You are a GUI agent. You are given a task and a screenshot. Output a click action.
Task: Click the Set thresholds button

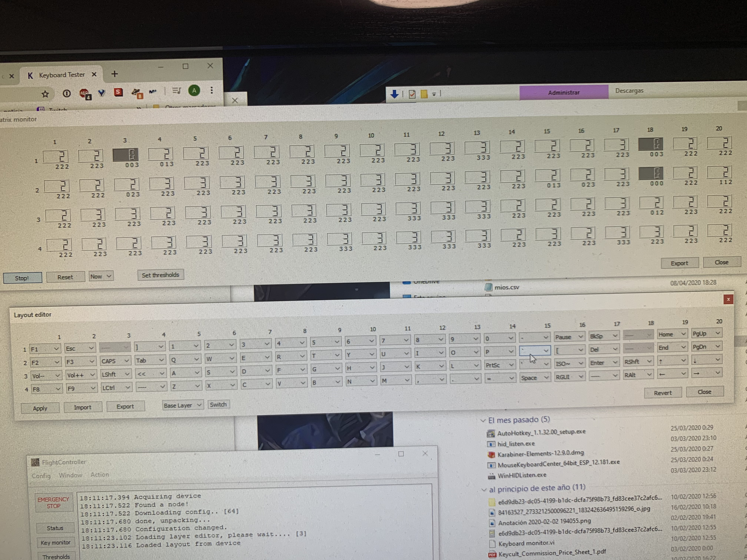160,275
